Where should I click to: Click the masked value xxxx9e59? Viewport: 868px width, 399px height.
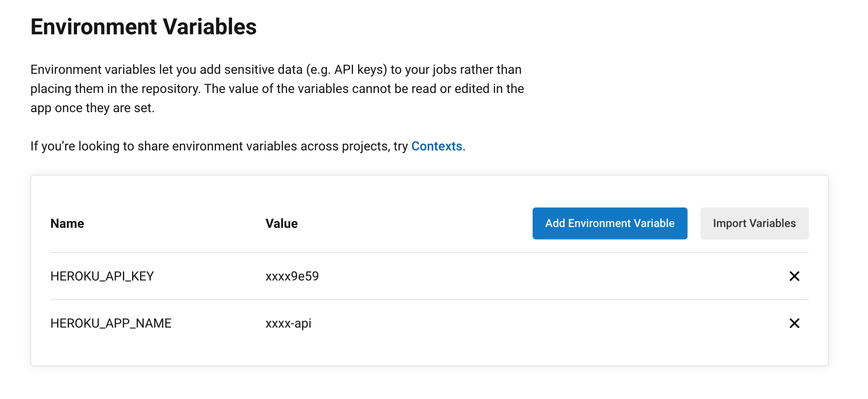292,276
